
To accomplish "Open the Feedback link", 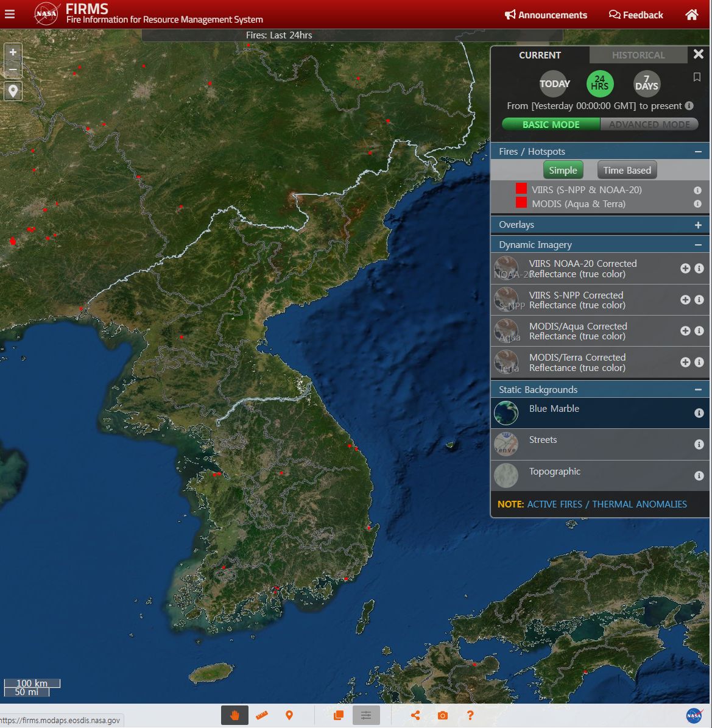I will point(636,15).
